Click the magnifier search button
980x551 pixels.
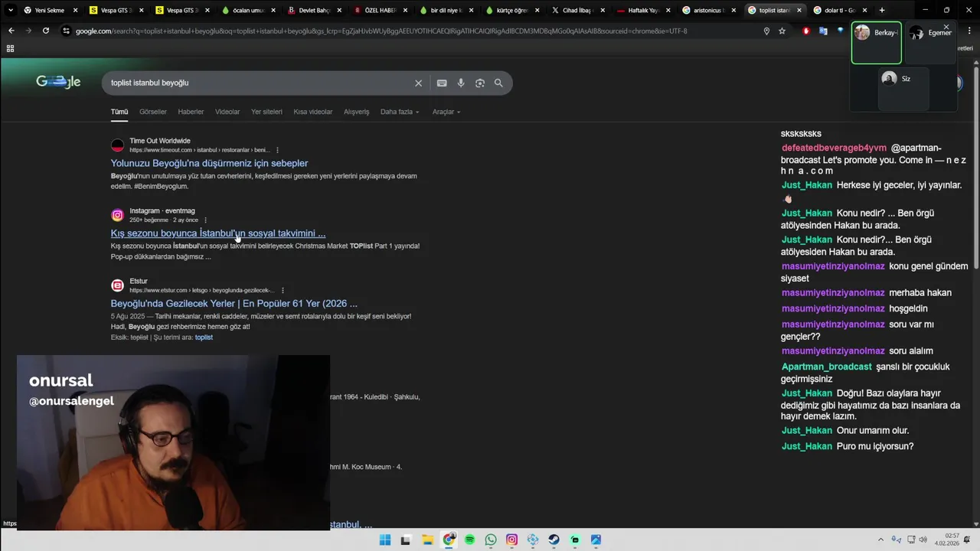(x=498, y=83)
